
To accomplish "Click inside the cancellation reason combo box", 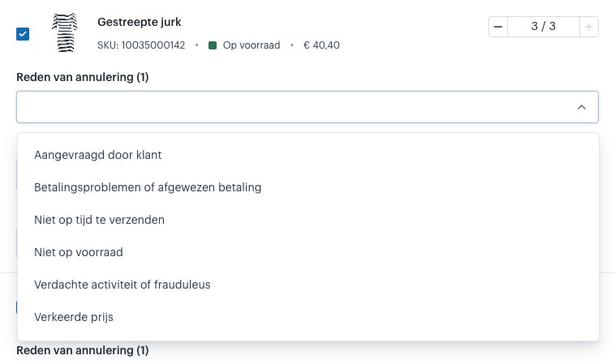I will coord(307,107).
